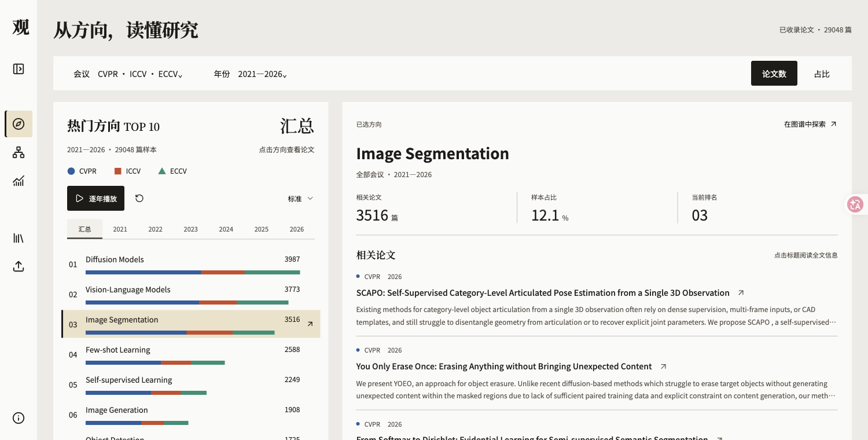Open the library books icon in sidebar
This screenshot has width=868, height=440.
(x=19, y=238)
